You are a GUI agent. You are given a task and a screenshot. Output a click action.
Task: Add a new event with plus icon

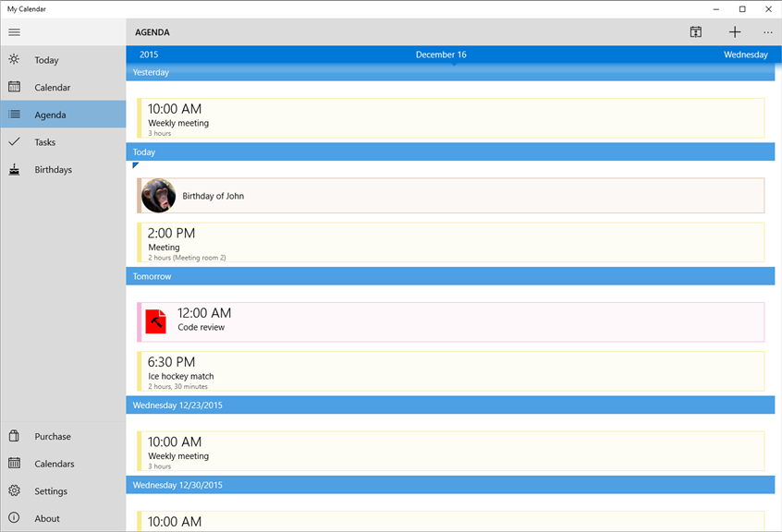[x=735, y=32]
